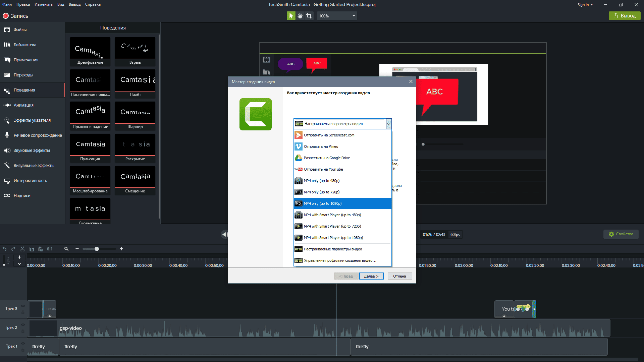644x362 pixels.
Task: Expand track options chevron below plus button
Action: click(19, 264)
